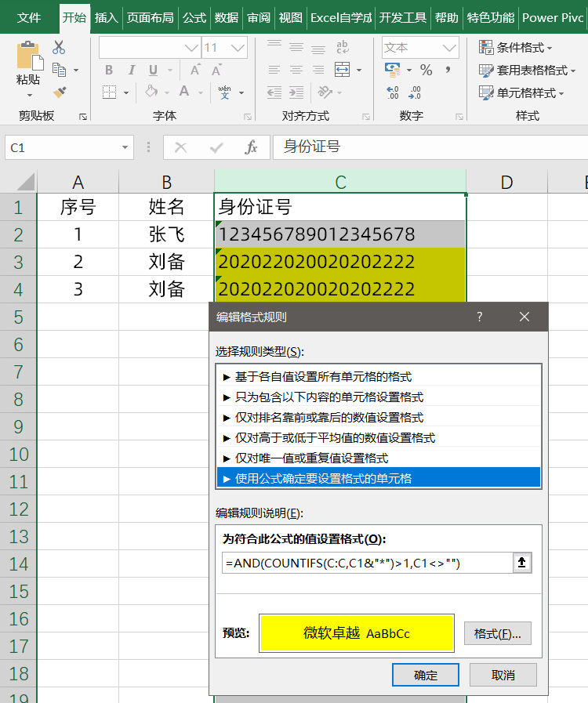This screenshot has width=588, height=703.
Task: Click the 确定 button
Action: pyautogui.click(x=425, y=675)
